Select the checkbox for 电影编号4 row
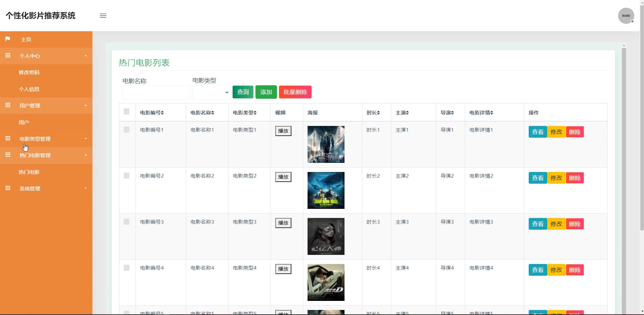 (x=127, y=268)
